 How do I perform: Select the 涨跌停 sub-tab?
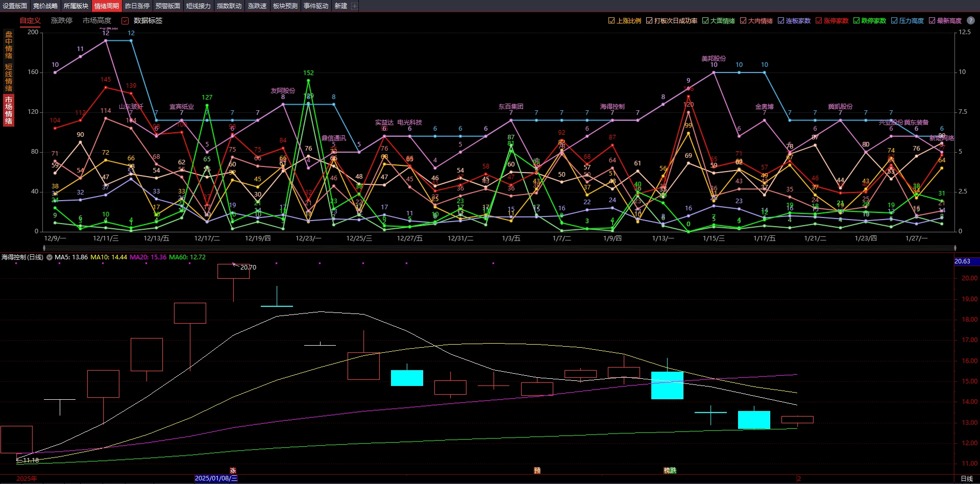click(x=62, y=21)
